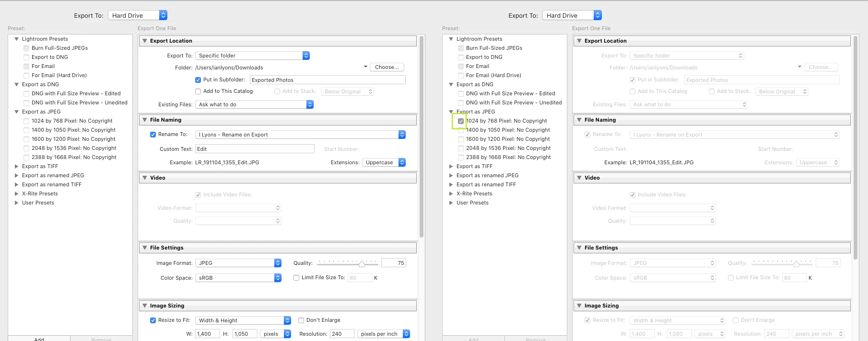Viewport: 868px width, 341px height.
Task: Collapse the left Video section
Action: 145,178
